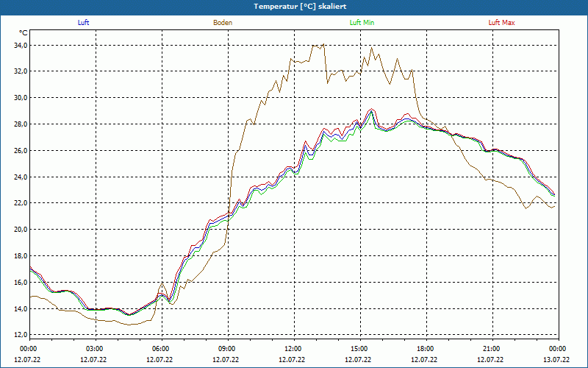The width and height of the screenshot is (588, 368).
Task: Click the 18:00 time axis label
Action: click(426, 348)
